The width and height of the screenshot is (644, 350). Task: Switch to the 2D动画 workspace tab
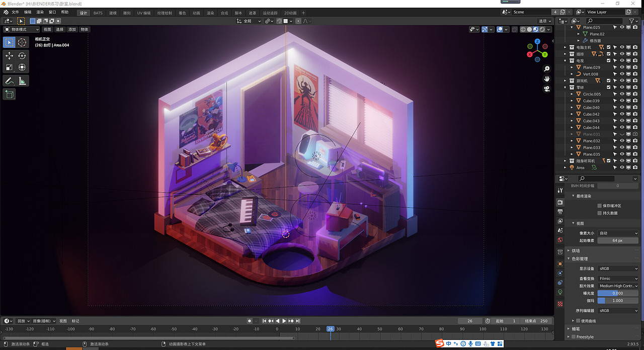point(291,13)
